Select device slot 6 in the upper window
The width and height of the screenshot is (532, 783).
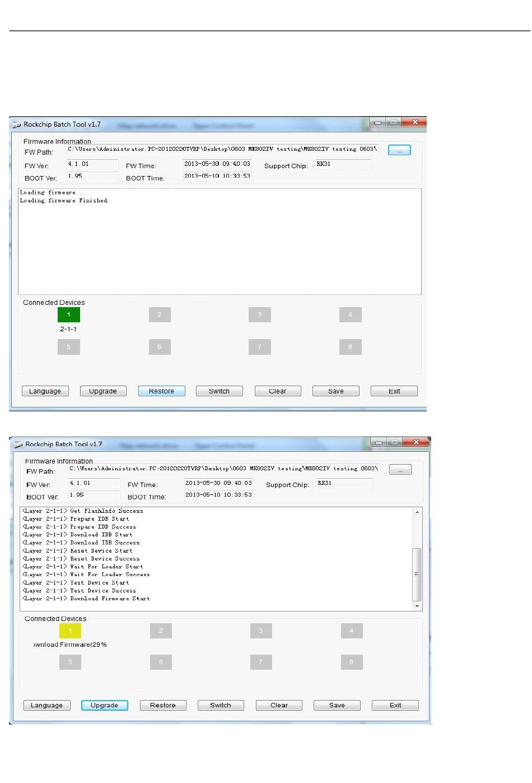click(160, 347)
